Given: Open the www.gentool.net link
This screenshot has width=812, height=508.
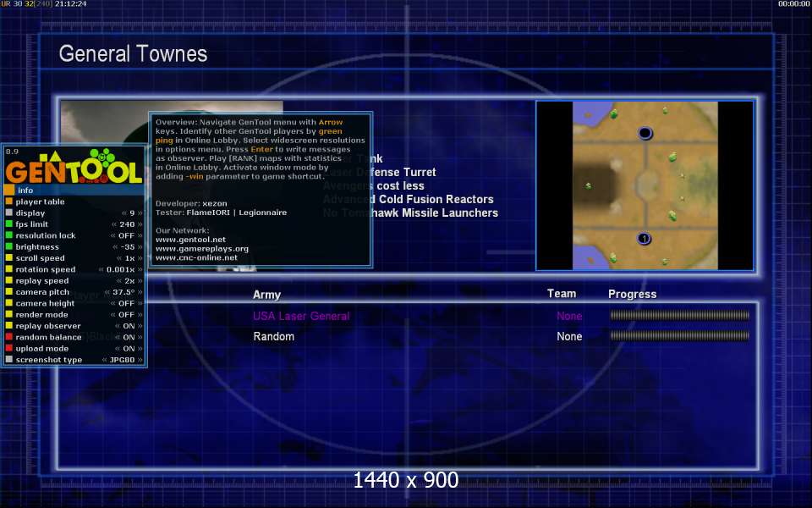Looking at the screenshot, I should click(x=190, y=240).
